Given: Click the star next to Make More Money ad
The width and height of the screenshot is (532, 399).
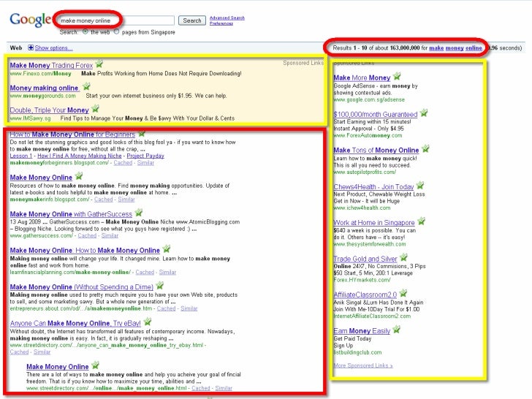Looking at the screenshot, I should point(397,76).
